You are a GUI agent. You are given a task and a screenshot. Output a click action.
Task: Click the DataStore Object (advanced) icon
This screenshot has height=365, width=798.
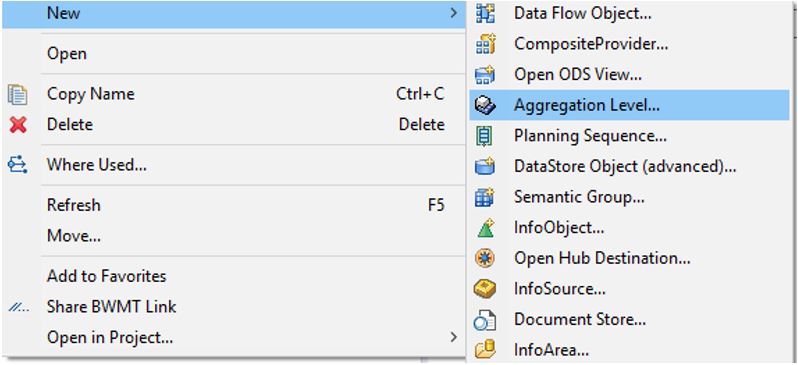click(x=484, y=166)
